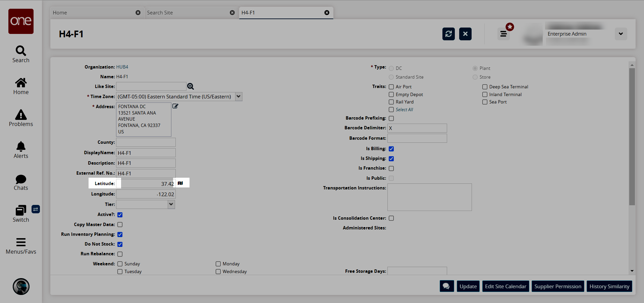Enable the Run Rebalance checkbox
The height and width of the screenshot is (303, 644).
point(120,254)
